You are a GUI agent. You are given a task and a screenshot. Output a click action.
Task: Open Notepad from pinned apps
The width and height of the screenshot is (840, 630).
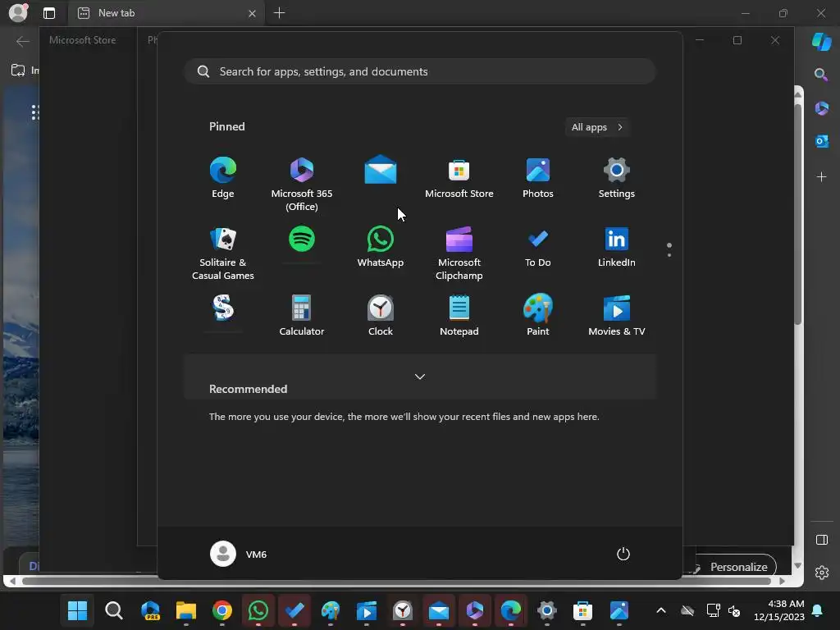pyautogui.click(x=459, y=316)
